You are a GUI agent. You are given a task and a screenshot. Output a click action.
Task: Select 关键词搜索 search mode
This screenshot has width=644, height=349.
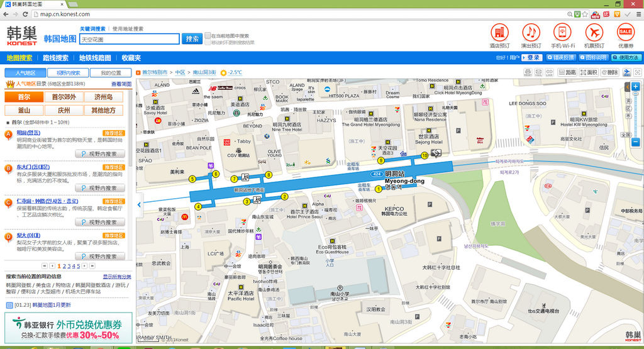tap(92, 29)
